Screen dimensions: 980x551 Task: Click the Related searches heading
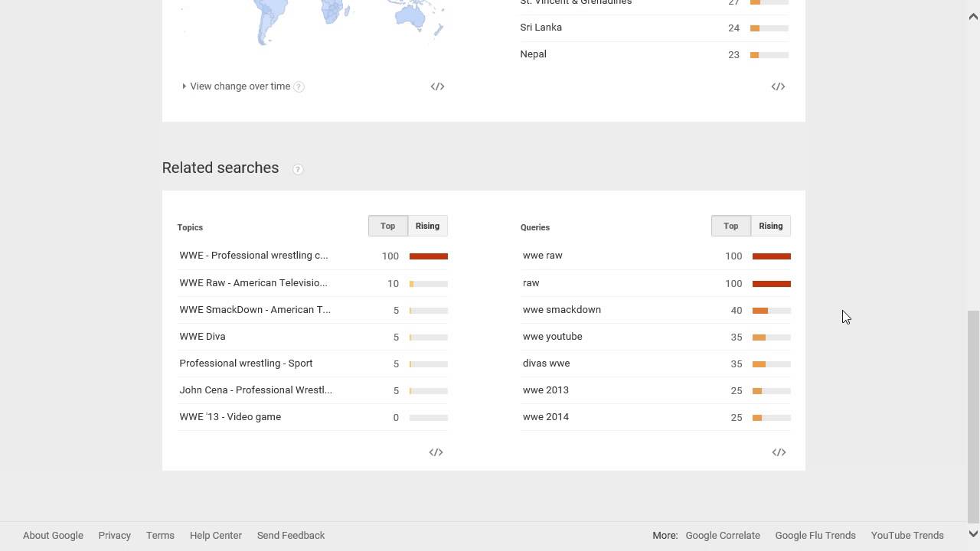(x=220, y=168)
